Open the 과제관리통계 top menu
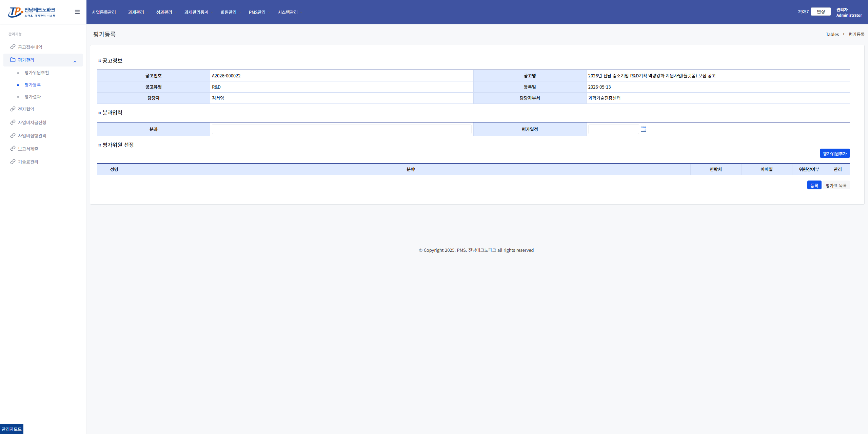Viewport: 868px width, 434px height. point(196,12)
